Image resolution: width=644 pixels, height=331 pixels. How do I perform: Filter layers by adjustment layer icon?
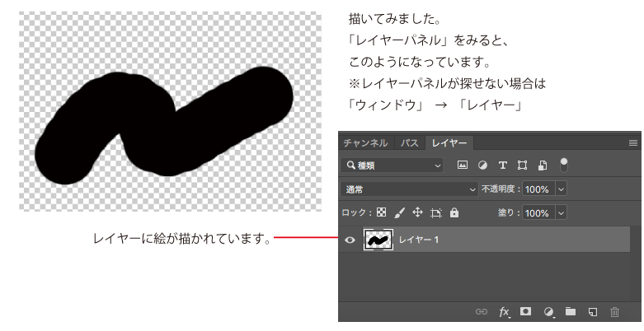pyautogui.click(x=482, y=165)
